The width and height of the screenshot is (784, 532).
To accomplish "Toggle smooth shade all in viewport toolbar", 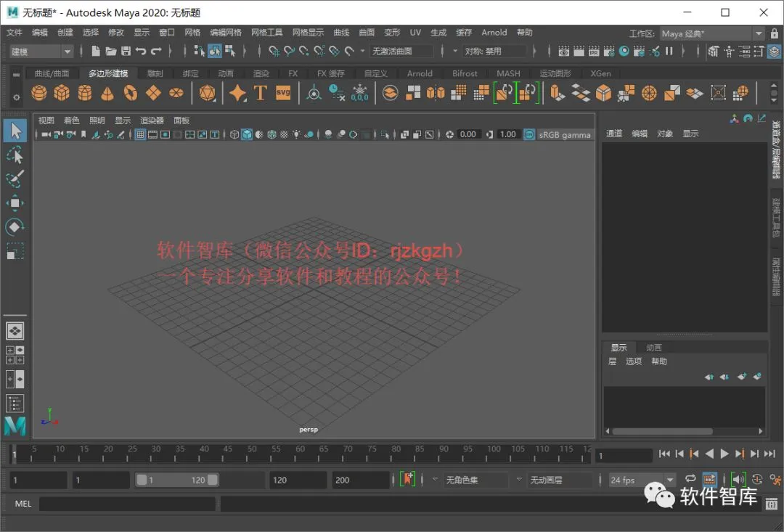I will coord(247,134).
